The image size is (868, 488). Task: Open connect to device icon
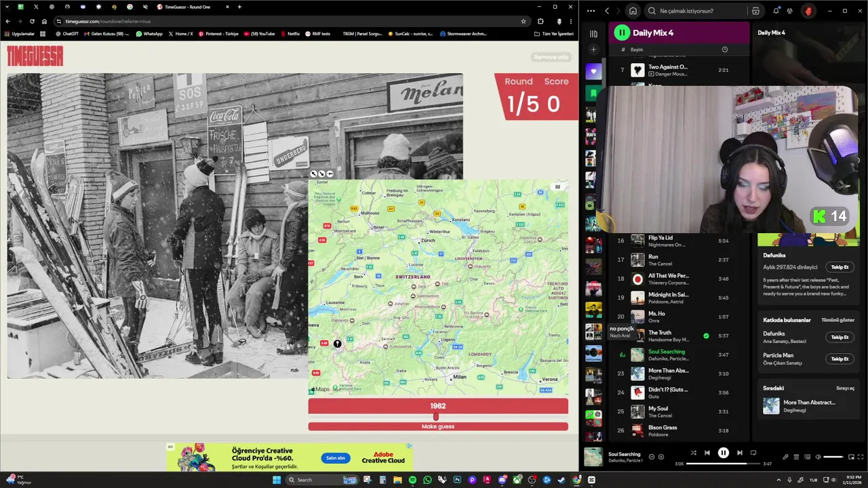[x=807, y=457]
